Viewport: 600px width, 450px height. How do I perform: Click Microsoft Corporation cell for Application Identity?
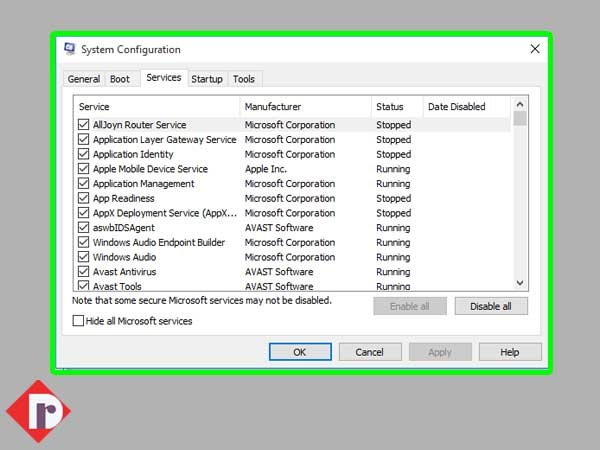pyautogui.click(x=290, y=154)
